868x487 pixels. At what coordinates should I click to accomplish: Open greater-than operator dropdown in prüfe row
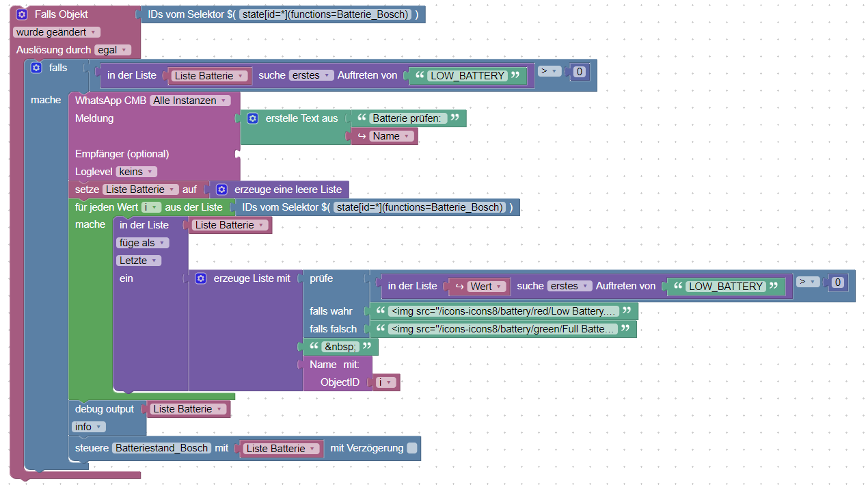[x=807, y=281]
